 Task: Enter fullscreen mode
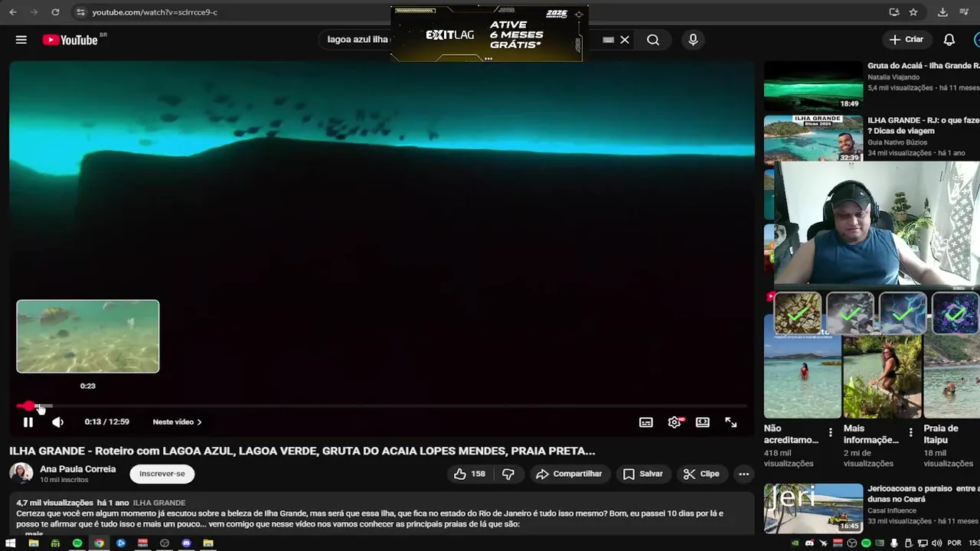coord(731,422)
